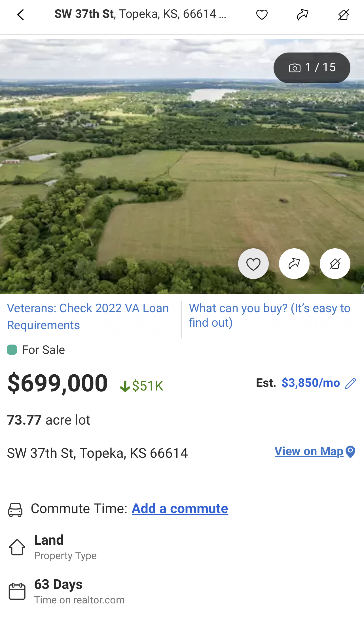Open the 1 / 15 photo counter

click(x=312, y=68)
